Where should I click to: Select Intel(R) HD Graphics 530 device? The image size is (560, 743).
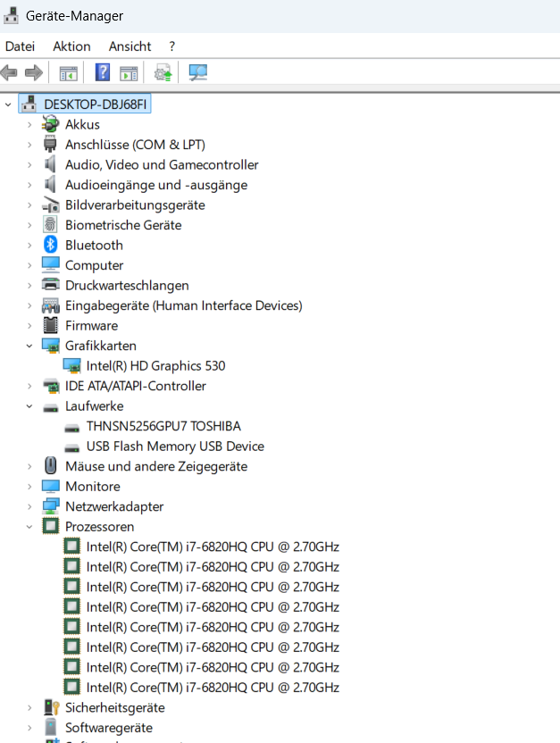click(155, 366)
